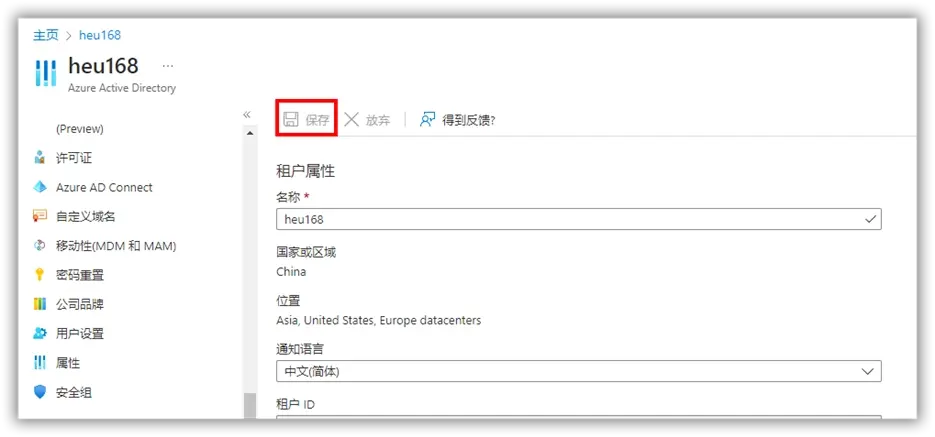935x437 pixels.
Task: Select 自定义域名 in the sidebar
Action: (86, 216)
